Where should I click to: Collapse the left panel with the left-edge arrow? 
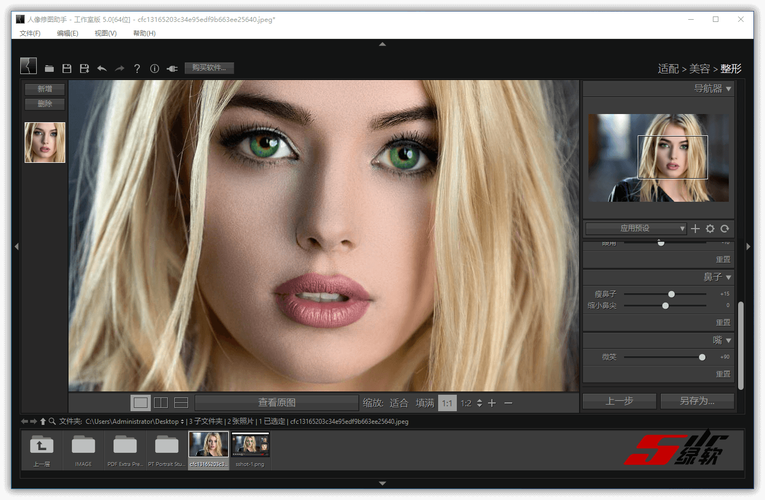pyautogui.click(x=17, y=247)
